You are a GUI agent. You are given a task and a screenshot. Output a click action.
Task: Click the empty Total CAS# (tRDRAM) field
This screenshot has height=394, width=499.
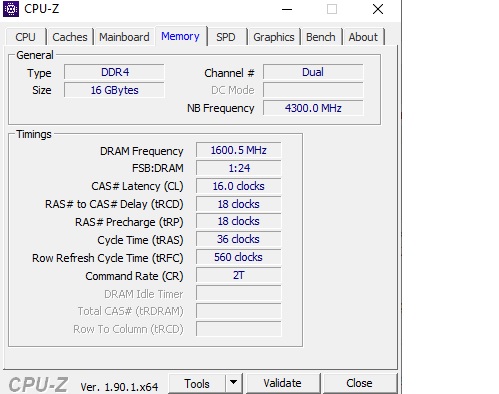239,311
